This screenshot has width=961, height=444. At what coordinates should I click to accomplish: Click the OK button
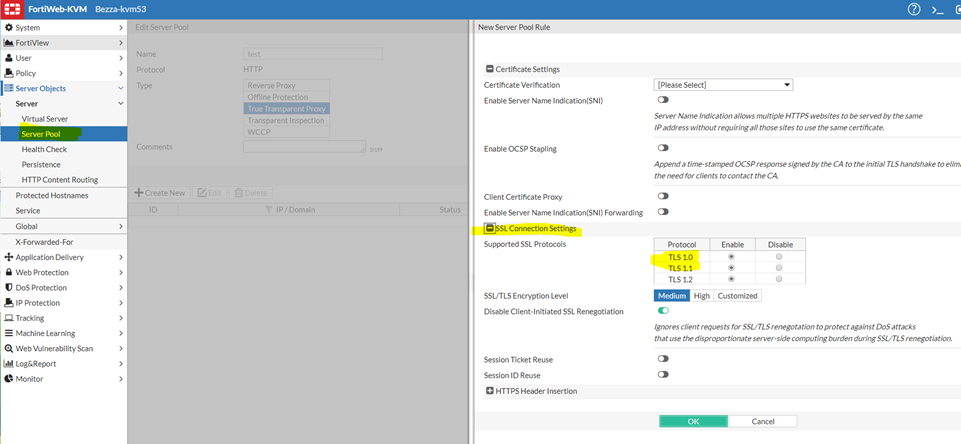pos(693,421)
